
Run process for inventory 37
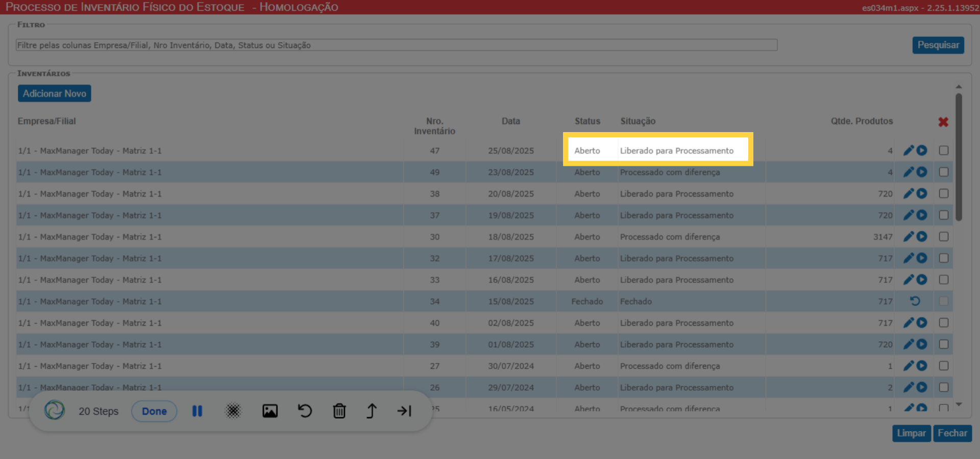point(922,215)
